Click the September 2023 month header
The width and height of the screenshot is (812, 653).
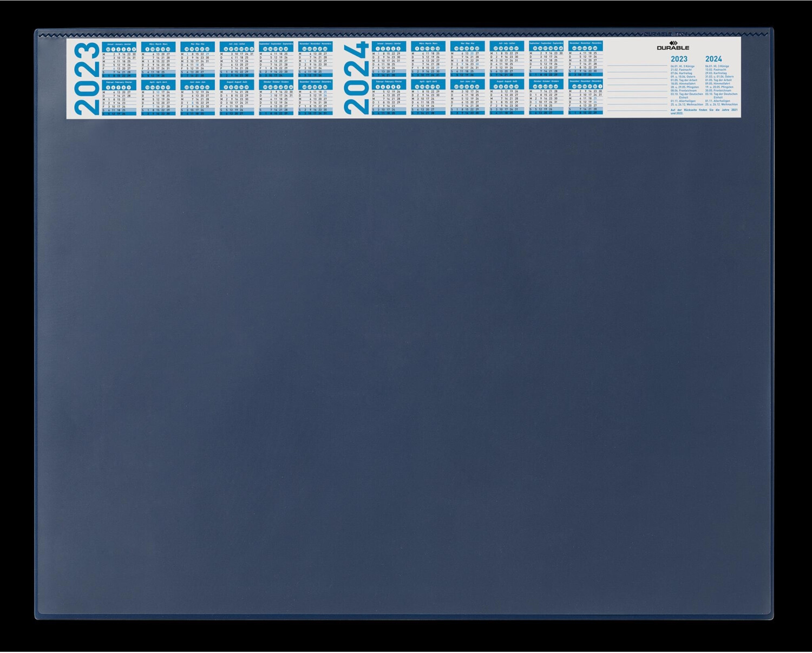pyautogui.click(x=276, y=44)
